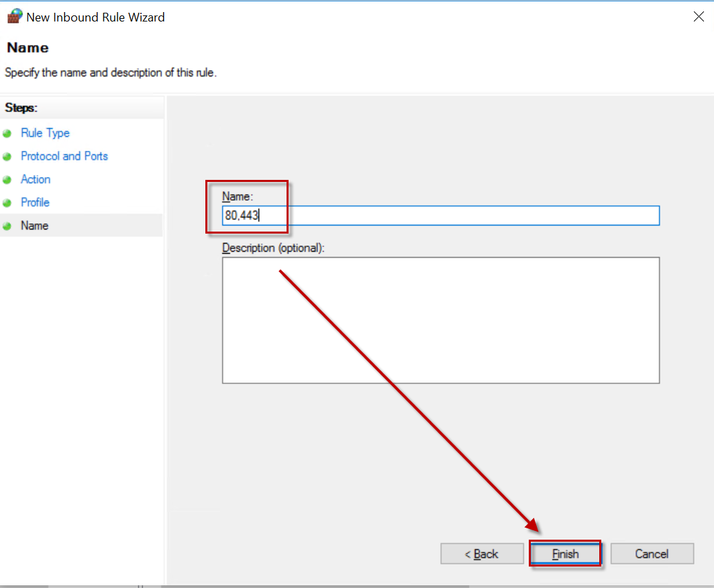
Task: Cancel the inbound rule wizard
Action: (x=652, y=554)
